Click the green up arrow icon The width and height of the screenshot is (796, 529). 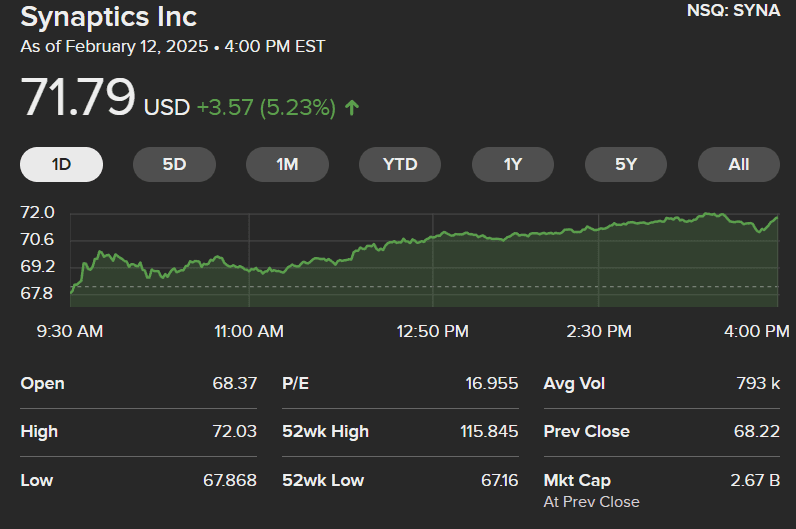351,107
